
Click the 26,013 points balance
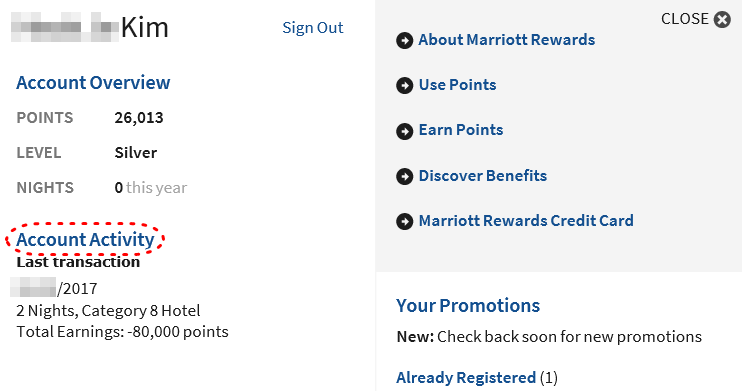(139, 118)
